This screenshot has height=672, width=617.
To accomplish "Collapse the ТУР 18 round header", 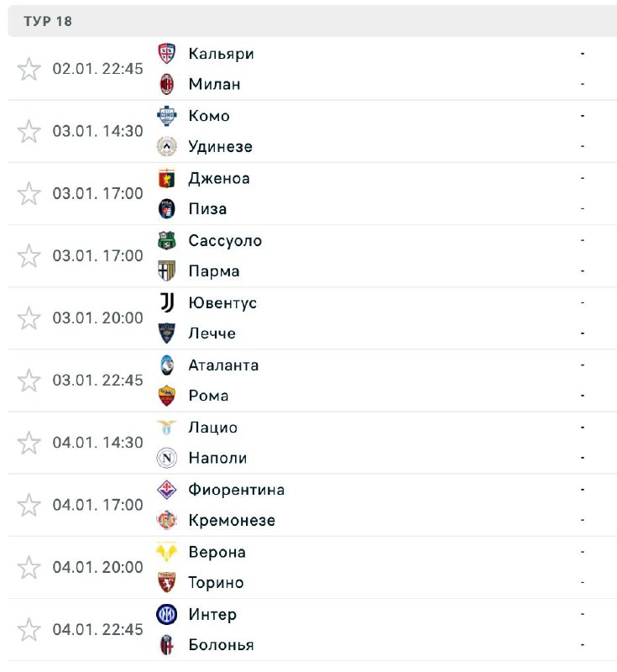I will 49,22.
